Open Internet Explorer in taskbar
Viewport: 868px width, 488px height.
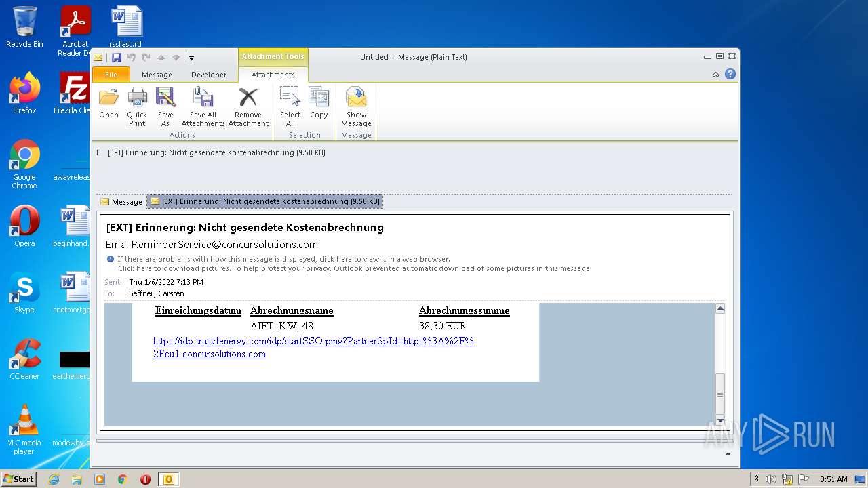pos(54,479)
